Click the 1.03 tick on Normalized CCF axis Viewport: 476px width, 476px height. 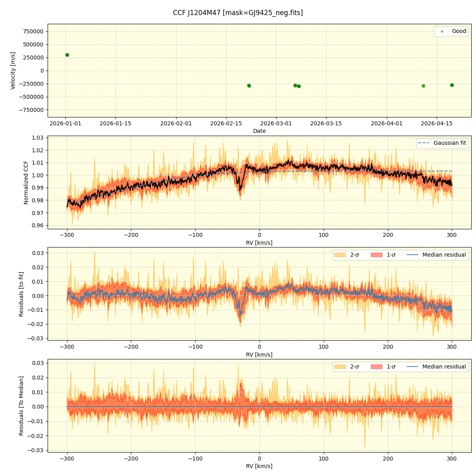coord(38,138)
